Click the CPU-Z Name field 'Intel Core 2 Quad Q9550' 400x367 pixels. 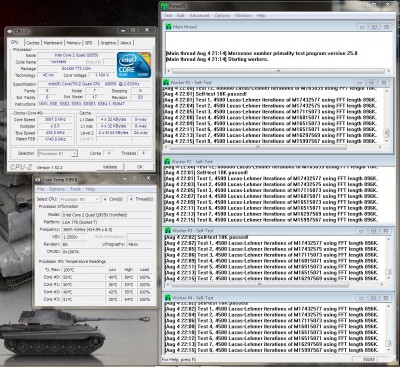[x=76, y=55]
